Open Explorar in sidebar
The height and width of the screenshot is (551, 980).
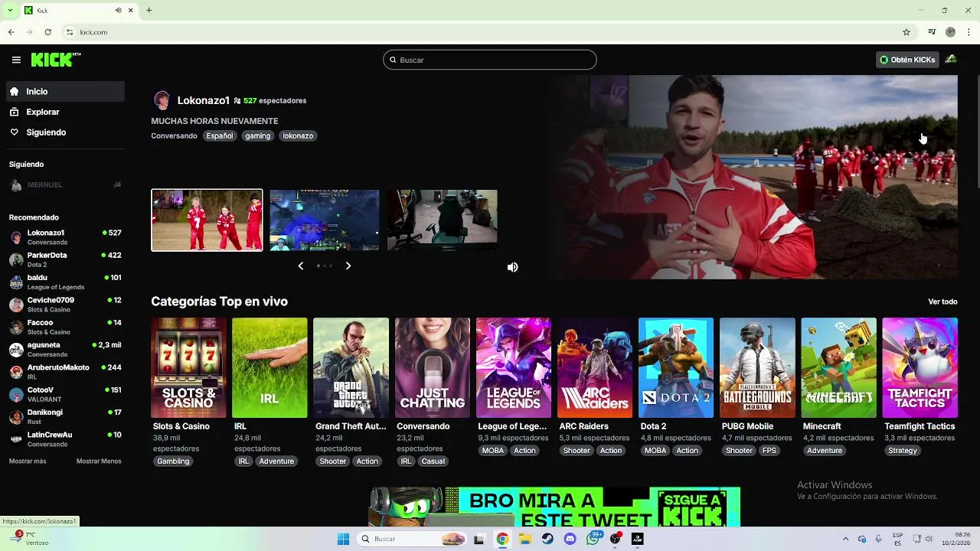[65, 112]
